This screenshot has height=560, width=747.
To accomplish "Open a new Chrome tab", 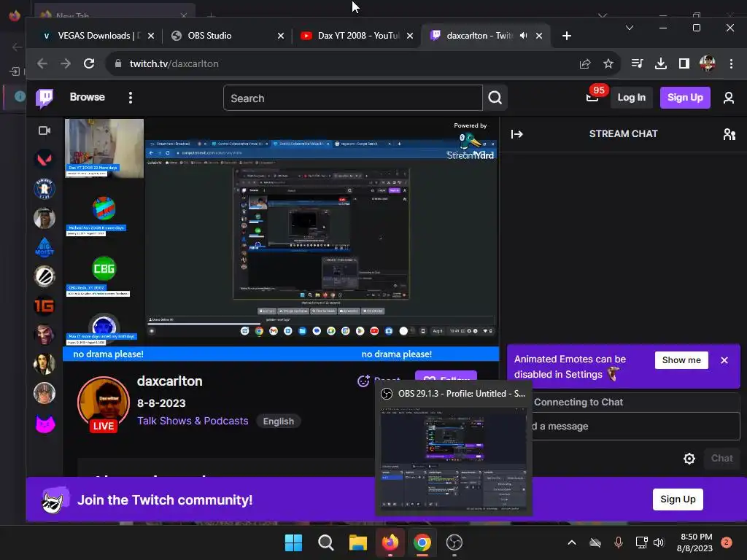I will point(566,36).
